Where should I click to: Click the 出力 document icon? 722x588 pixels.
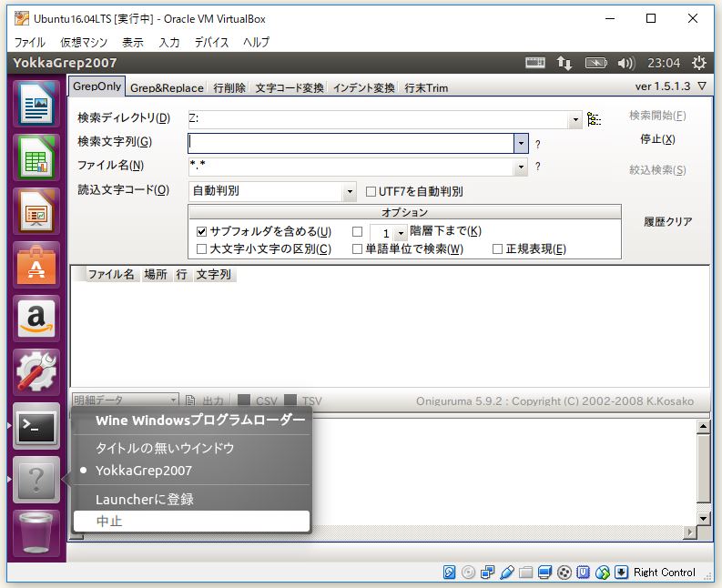[189, 400]
